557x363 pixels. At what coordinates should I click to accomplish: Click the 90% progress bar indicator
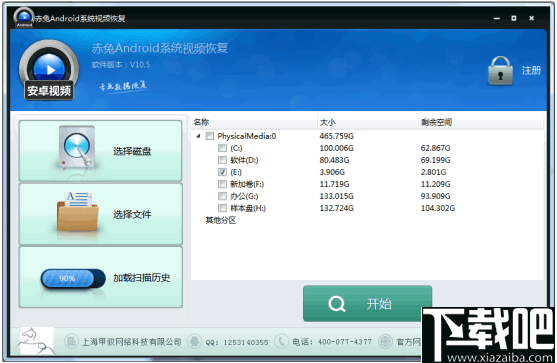pos(73,278)
